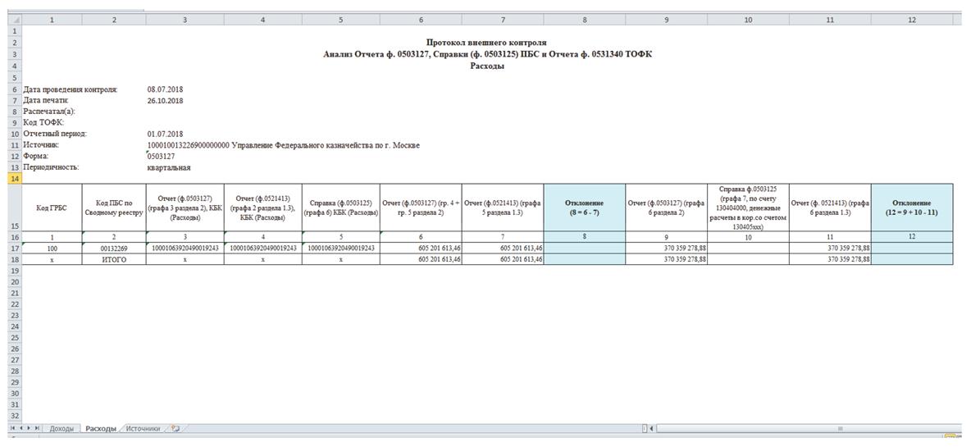Select row header 14
Viewport: 980px width, 447px height.
(15, 178)
